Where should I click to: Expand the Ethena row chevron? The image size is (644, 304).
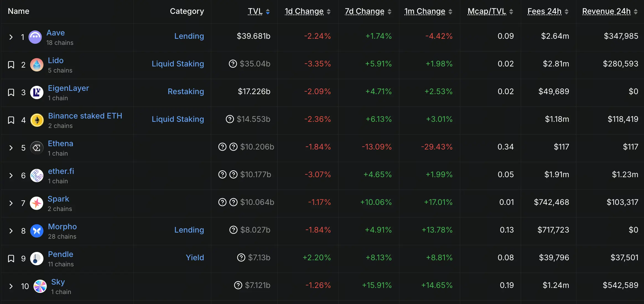point(11,148)
